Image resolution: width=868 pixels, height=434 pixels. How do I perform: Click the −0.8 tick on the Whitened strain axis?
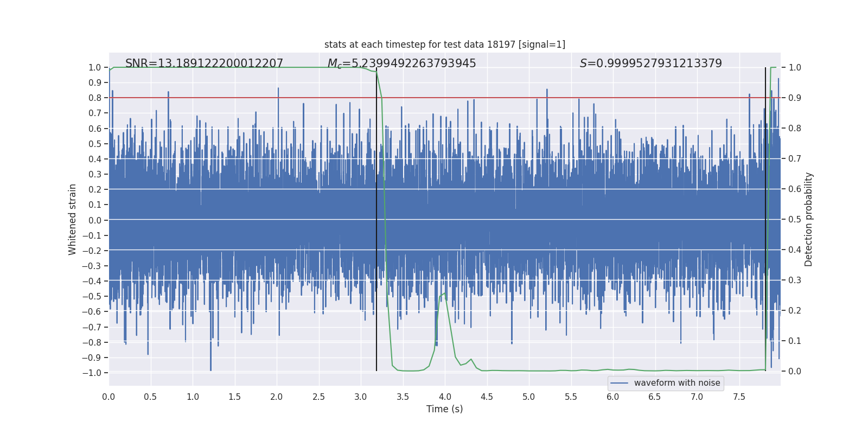(92, 342)
